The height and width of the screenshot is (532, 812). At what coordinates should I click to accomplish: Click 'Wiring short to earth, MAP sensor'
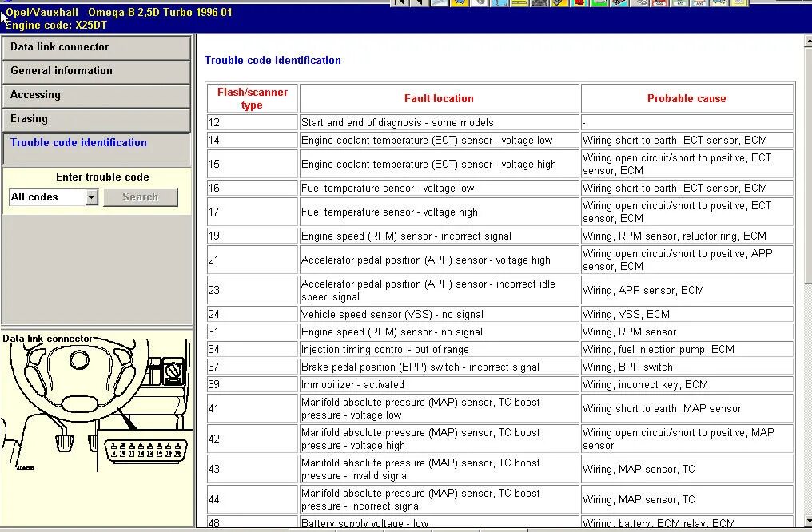[687, 408]
